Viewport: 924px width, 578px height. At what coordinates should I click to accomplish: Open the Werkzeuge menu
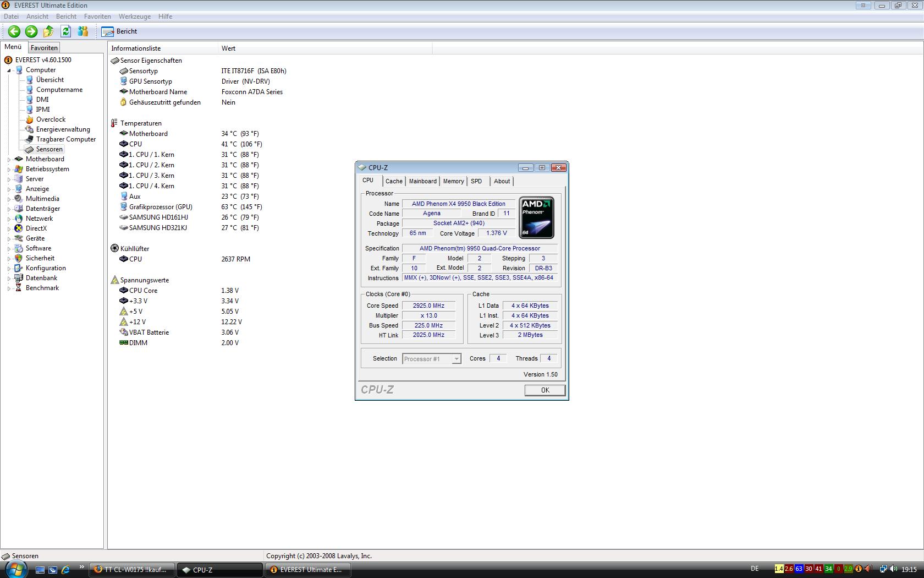click(134, 17)
